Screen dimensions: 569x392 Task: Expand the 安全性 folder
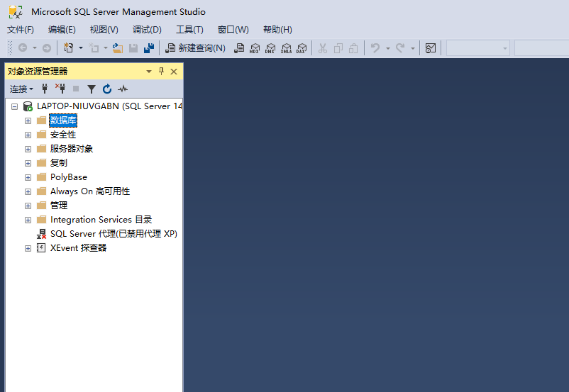click(x=28, y=135)
